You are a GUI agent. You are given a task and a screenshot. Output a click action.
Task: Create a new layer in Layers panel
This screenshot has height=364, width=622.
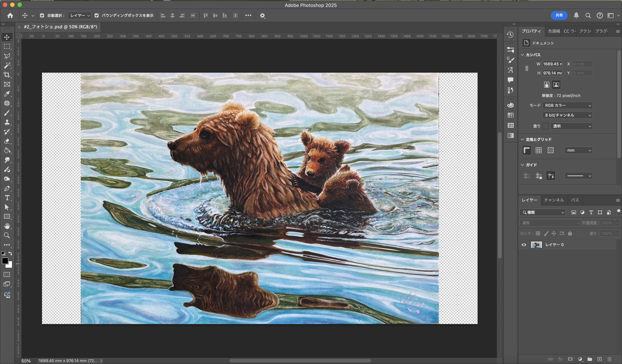tap(599, 359)
